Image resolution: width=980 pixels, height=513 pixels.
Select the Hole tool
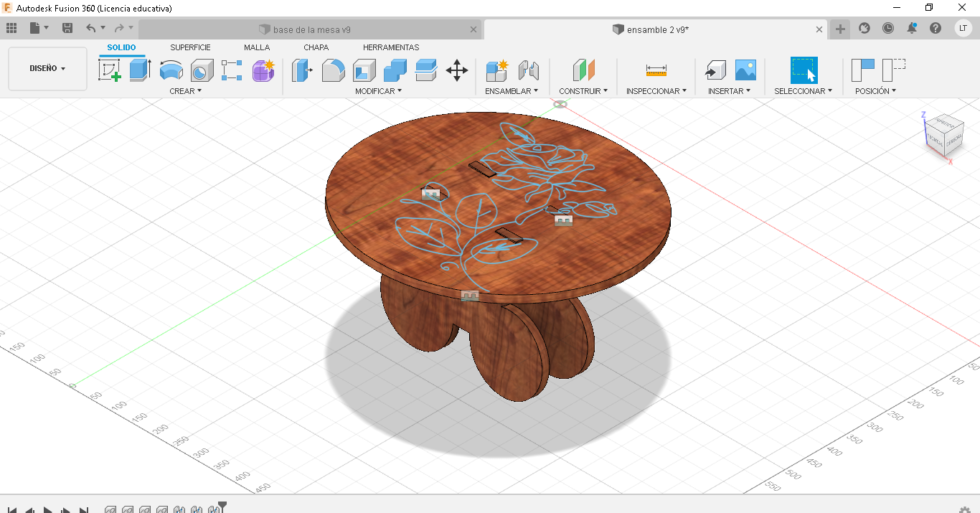click(x=202, y=70)
